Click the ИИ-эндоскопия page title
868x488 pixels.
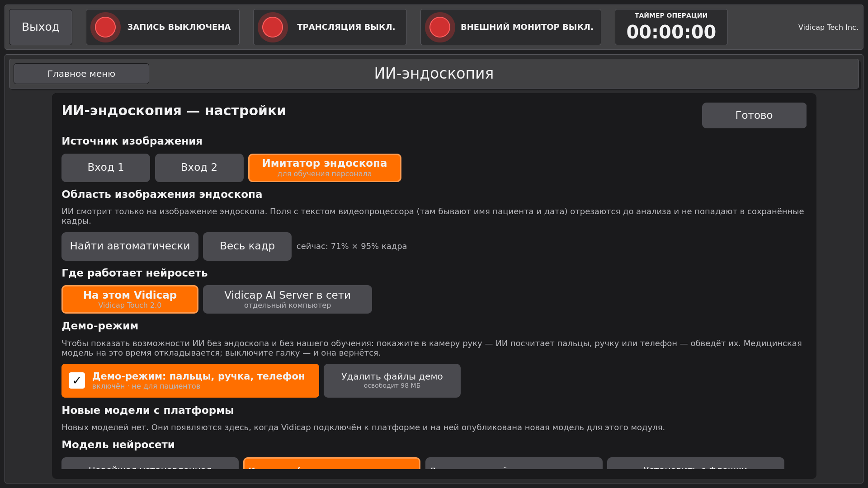click(x=434, y=74)
